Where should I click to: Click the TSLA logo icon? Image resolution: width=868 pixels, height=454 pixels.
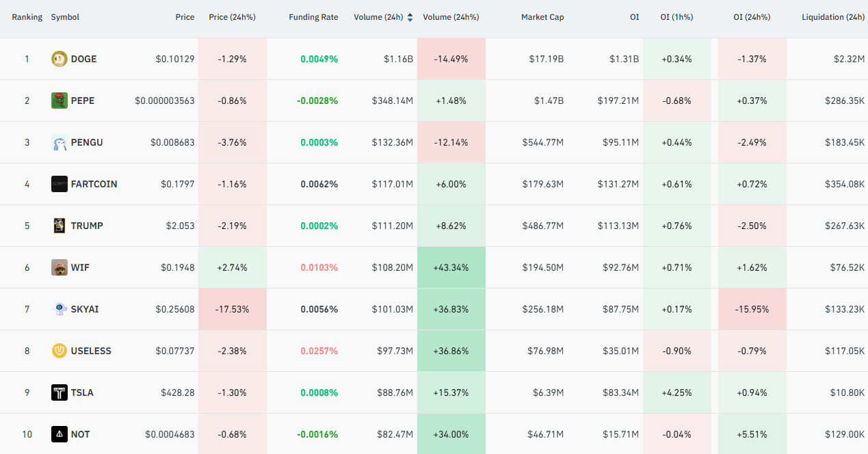click(60, 392)
